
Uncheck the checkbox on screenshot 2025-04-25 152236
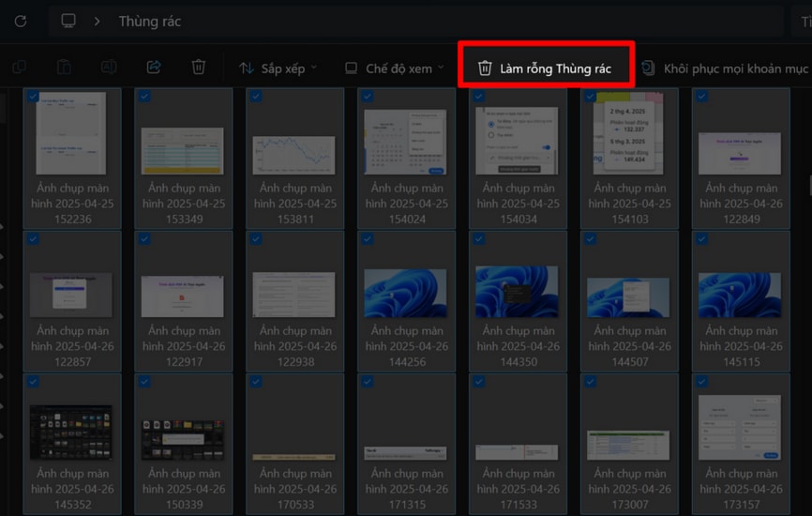[34, 97]
